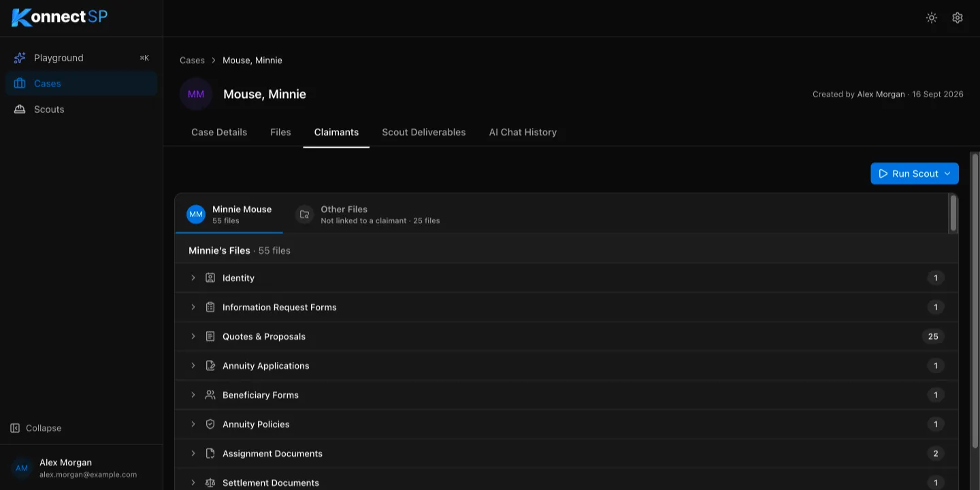Viewport: 980px width, 490px height.
Task: Expand the Annuity Policies chevron
Action: coord(193,424)
